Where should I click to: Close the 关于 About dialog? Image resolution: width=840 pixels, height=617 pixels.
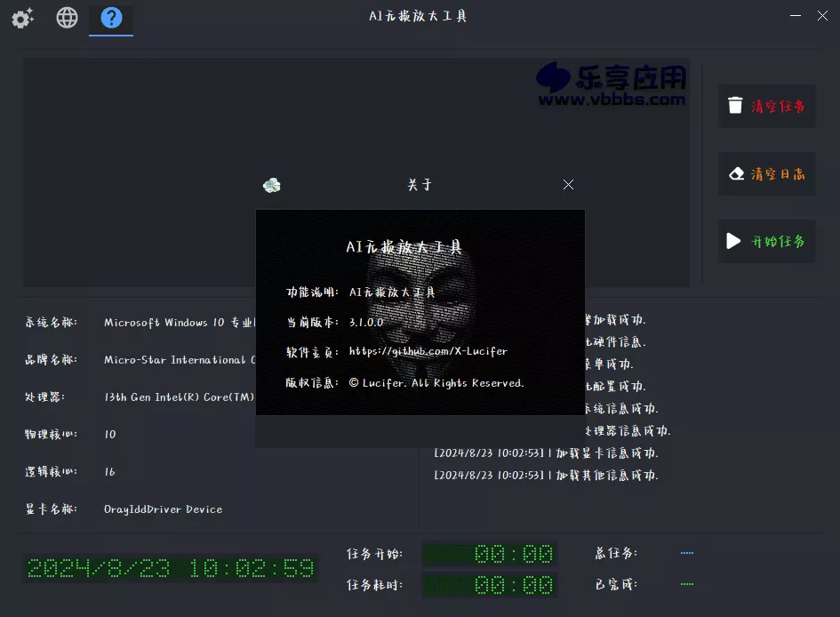click(568, 185)
